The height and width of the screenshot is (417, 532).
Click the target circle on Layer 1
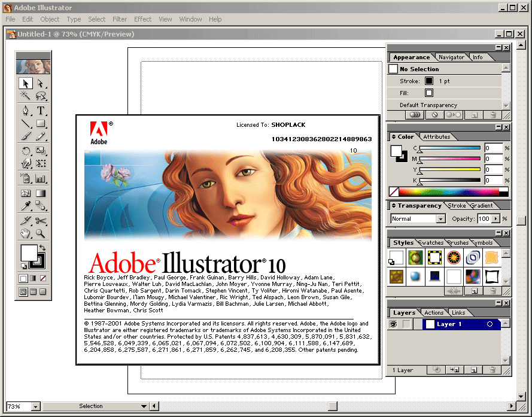pyautogui.click(x=490, y=324)
